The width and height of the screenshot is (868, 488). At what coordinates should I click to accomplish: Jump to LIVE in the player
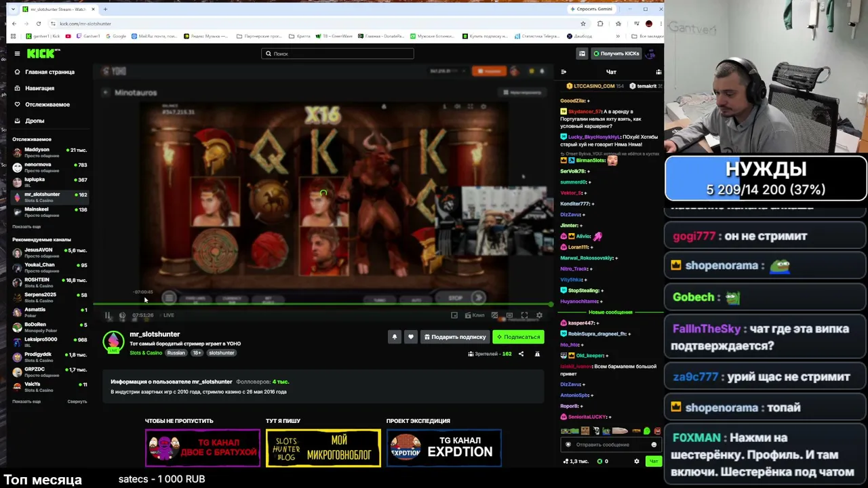tap(168, 315)
